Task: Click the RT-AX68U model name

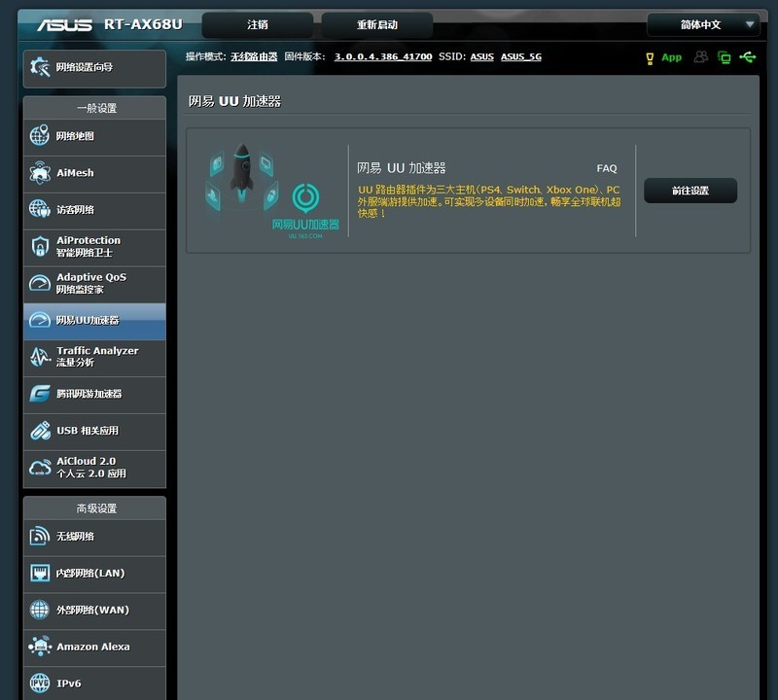Action: (143, 24)
